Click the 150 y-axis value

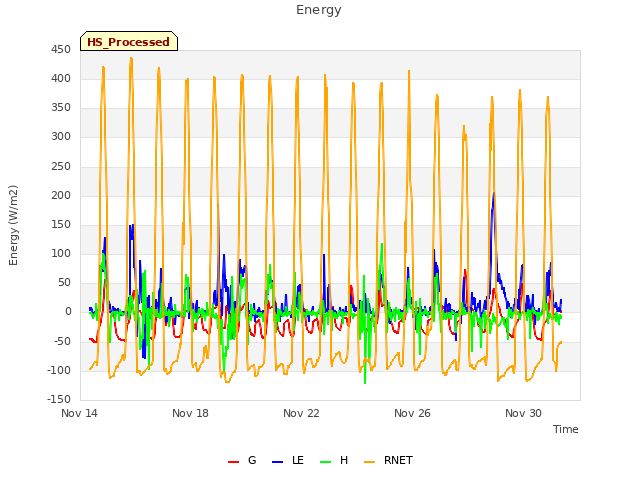pos(61,224)
